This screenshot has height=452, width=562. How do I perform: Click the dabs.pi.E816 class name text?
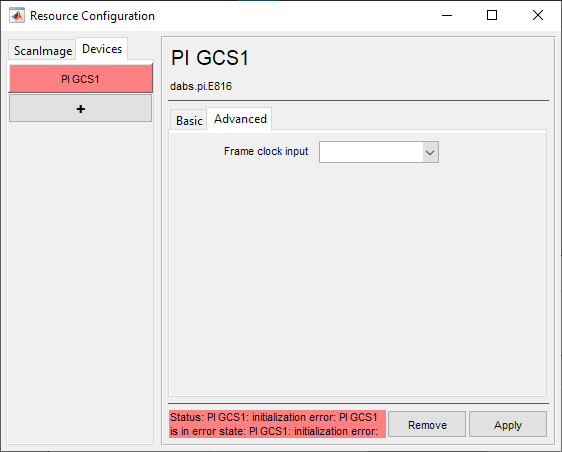(201, 86)
